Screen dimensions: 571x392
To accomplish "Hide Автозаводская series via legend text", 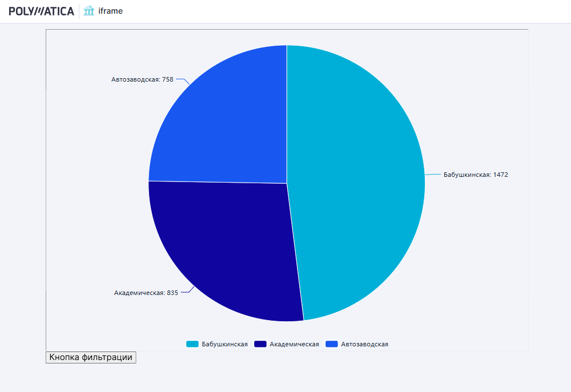I will pyautogui.click(x=364, y=344).
